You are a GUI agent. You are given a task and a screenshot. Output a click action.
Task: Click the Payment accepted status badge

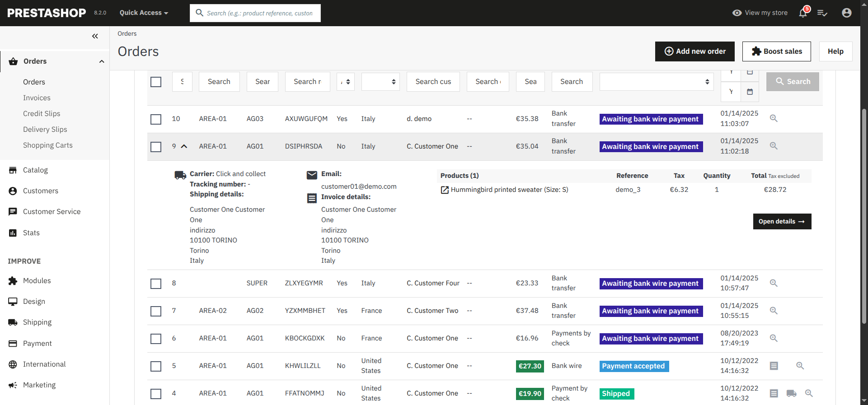tap(633, 366)
